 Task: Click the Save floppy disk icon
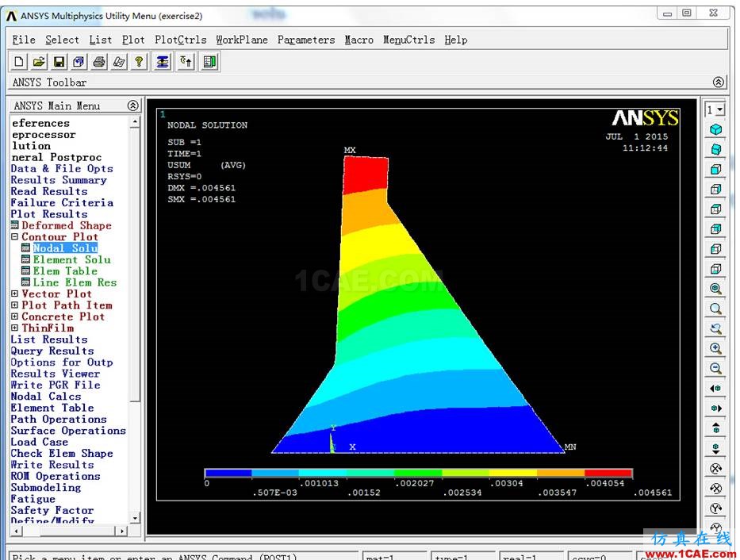click(59, 62)
